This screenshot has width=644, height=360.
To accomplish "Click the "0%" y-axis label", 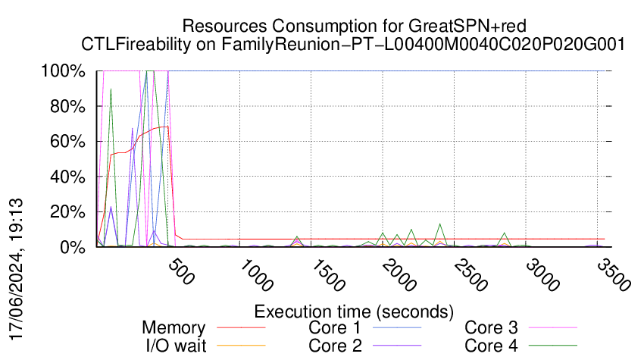I will 73,247.
